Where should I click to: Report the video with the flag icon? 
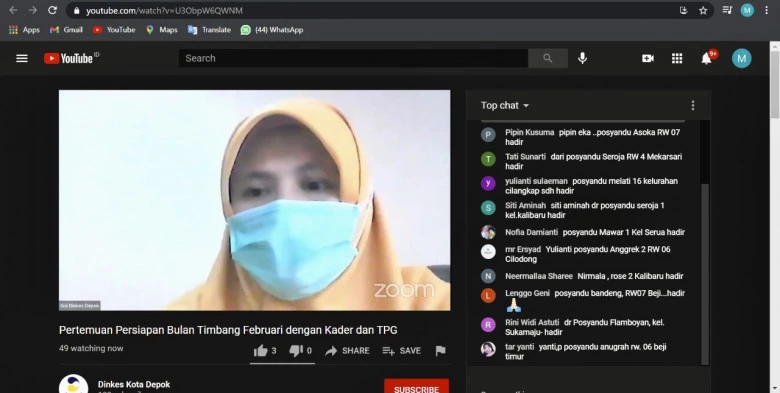click(440, 351)
